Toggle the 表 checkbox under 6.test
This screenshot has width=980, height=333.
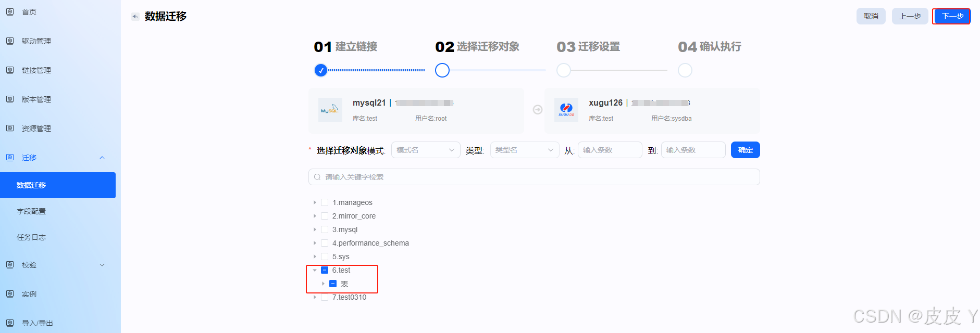tap(333, 284)
